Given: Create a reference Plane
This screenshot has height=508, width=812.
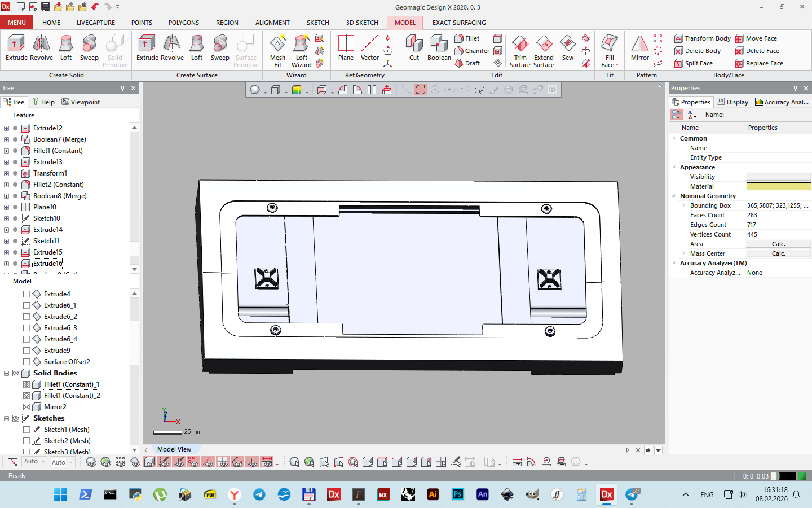Looking at the screenshot, I should click(346, 47).
